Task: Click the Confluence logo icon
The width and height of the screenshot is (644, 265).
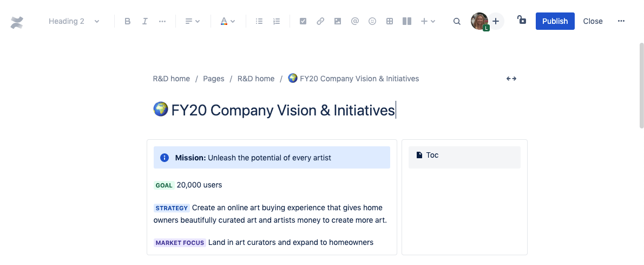Action: pos(17,22)
